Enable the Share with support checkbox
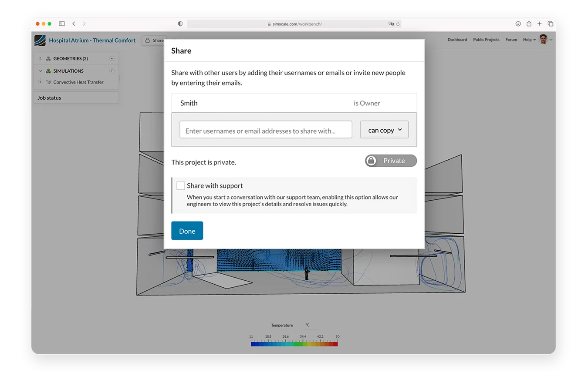 coord(180,185)
